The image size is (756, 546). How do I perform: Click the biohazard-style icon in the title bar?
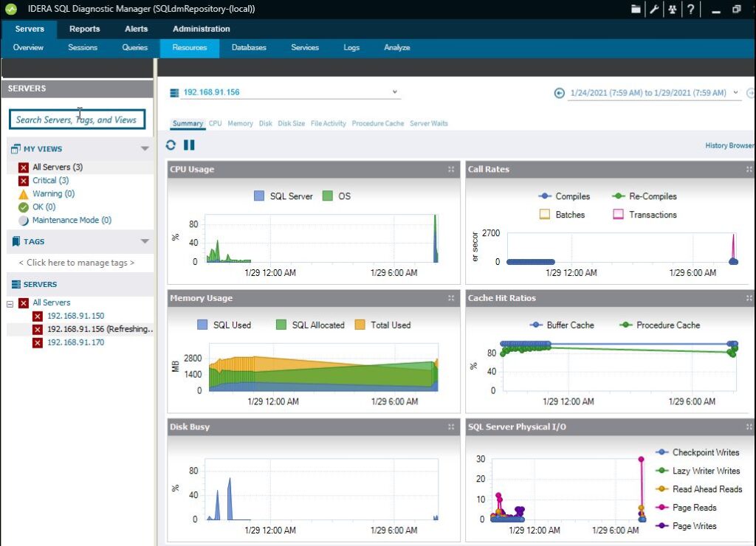pyautogui.click(x=672, y=9)
